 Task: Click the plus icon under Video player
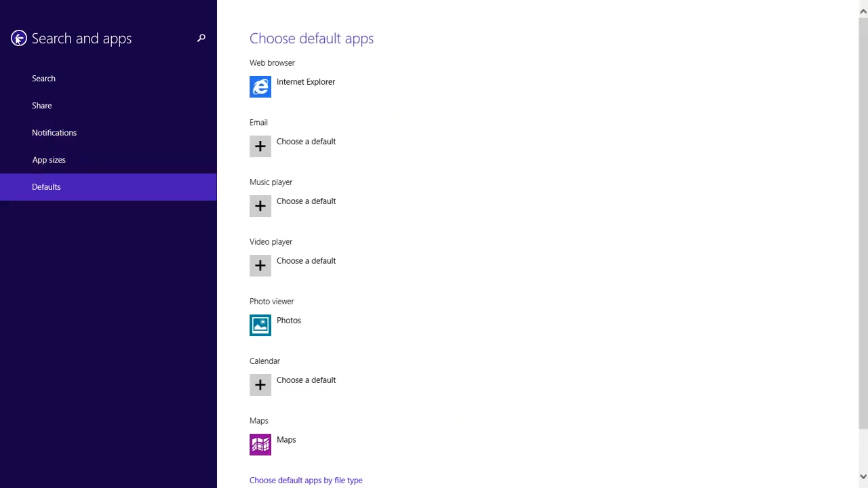coord(260,266)
